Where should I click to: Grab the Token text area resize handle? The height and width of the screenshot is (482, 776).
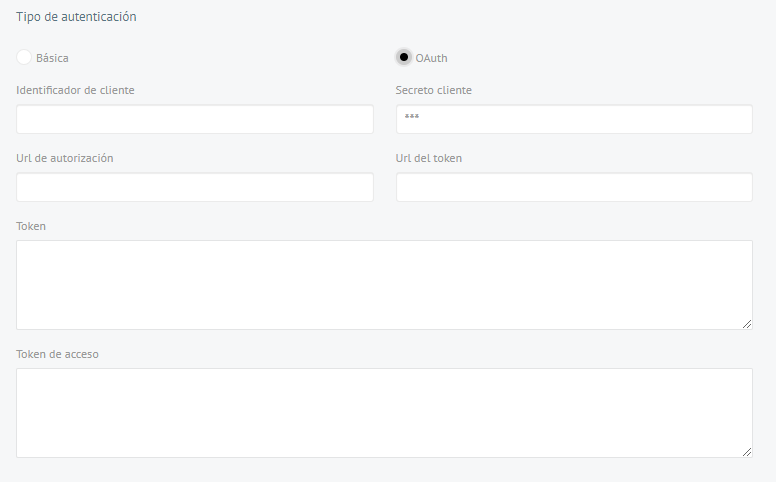(747, 324)
